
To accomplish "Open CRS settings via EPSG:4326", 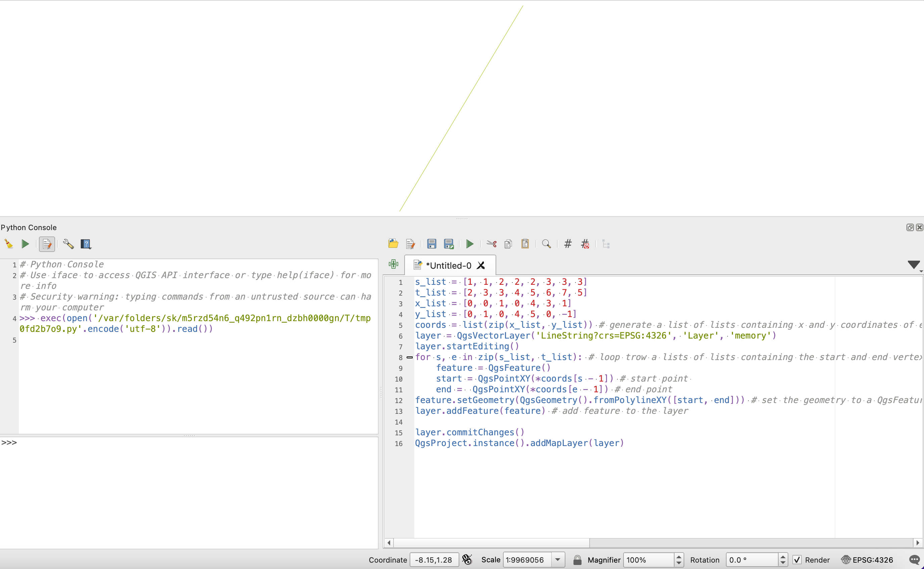I will [867, 560].
